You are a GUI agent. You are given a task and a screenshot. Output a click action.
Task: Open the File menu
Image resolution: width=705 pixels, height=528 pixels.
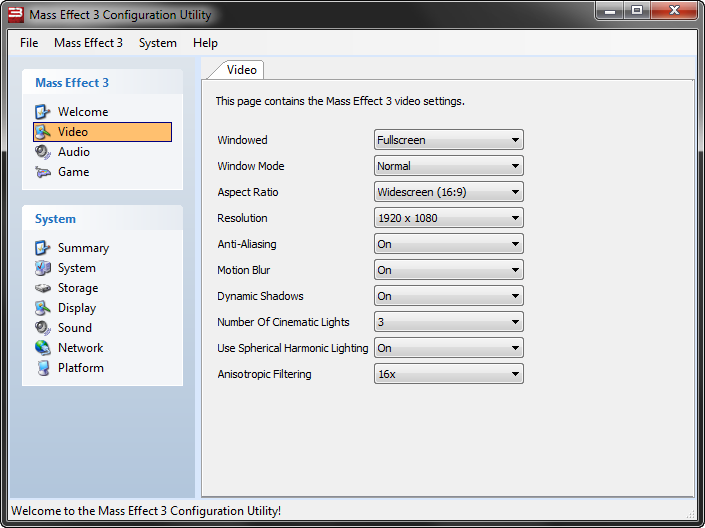[x=29, y=43]
